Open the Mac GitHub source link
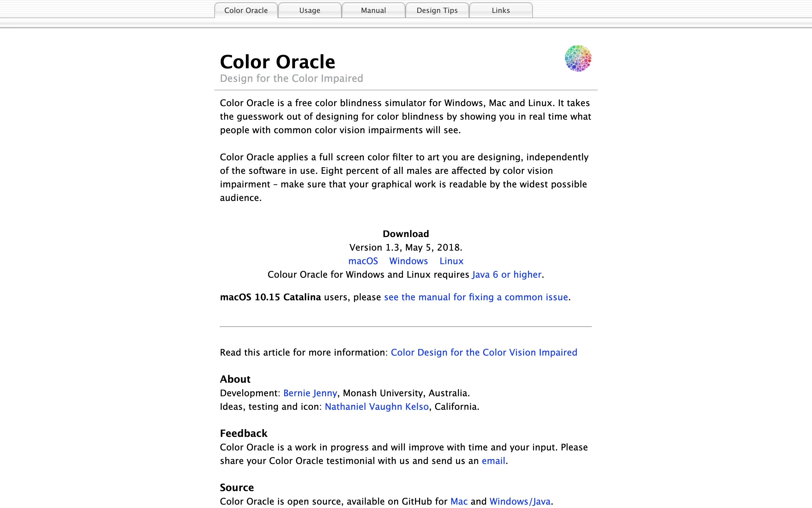The height and width of the screenshot is (508, 812). pyautogui.click(x=459, y=501)
